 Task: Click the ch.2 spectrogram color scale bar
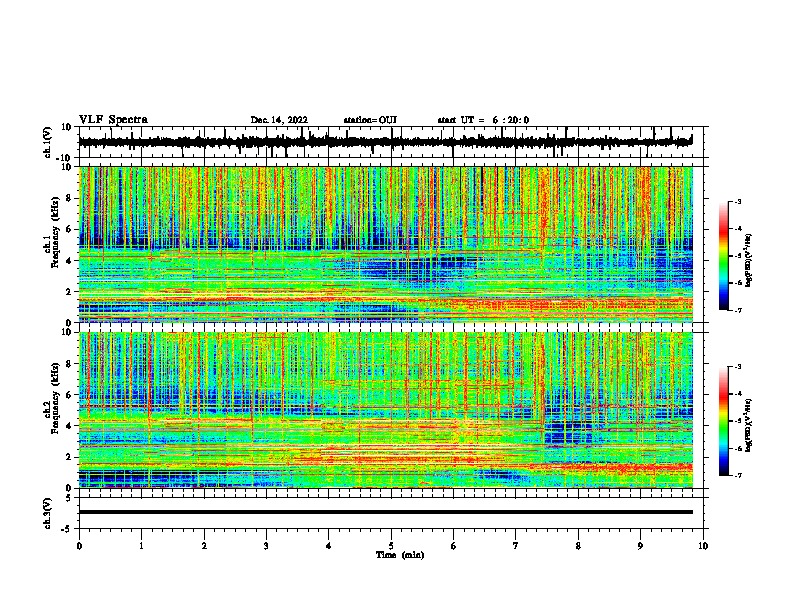coord(724,421)
